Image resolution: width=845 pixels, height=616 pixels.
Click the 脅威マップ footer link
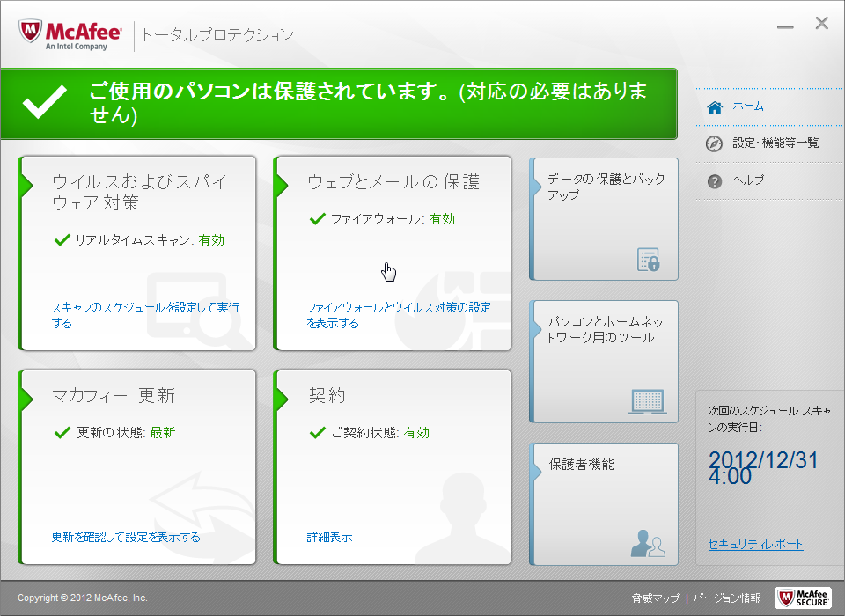tap(655, 598)
